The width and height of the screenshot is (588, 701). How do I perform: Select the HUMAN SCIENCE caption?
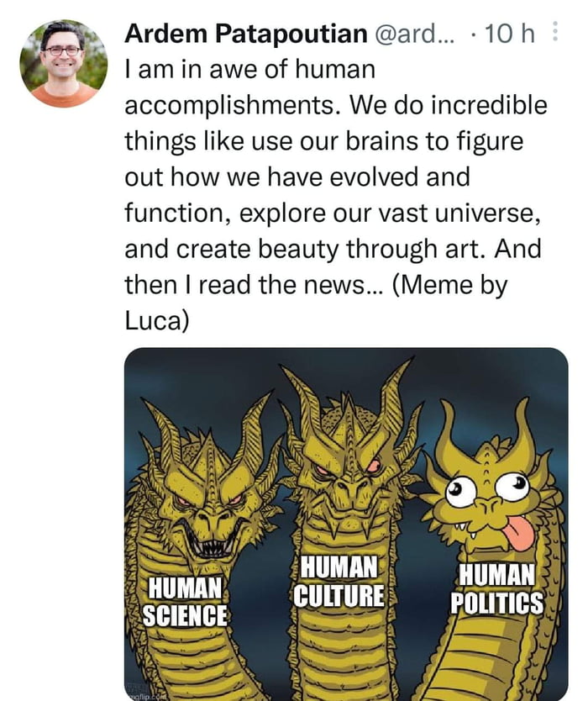(186, 602)
